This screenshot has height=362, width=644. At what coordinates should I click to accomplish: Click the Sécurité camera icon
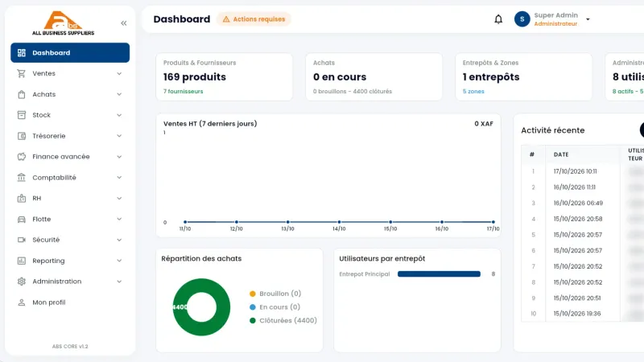click(x=22, y=240)
